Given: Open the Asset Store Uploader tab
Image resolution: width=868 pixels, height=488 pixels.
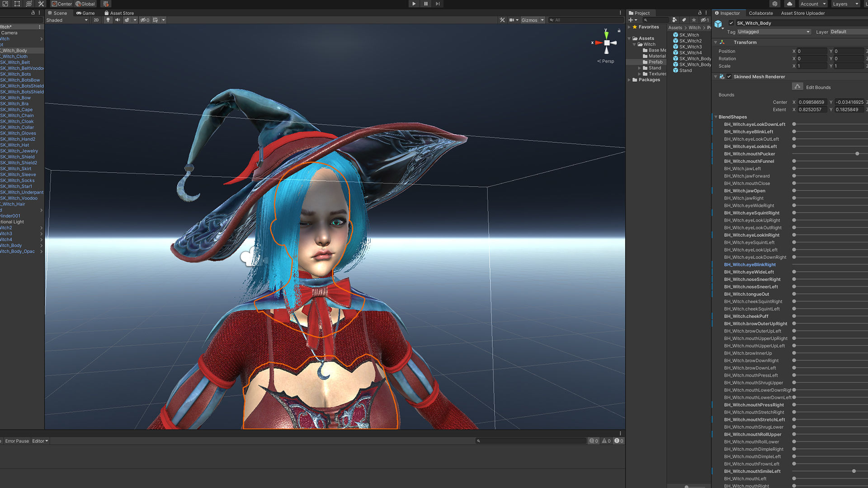Looking at the screenshot, I should [802, 13].
